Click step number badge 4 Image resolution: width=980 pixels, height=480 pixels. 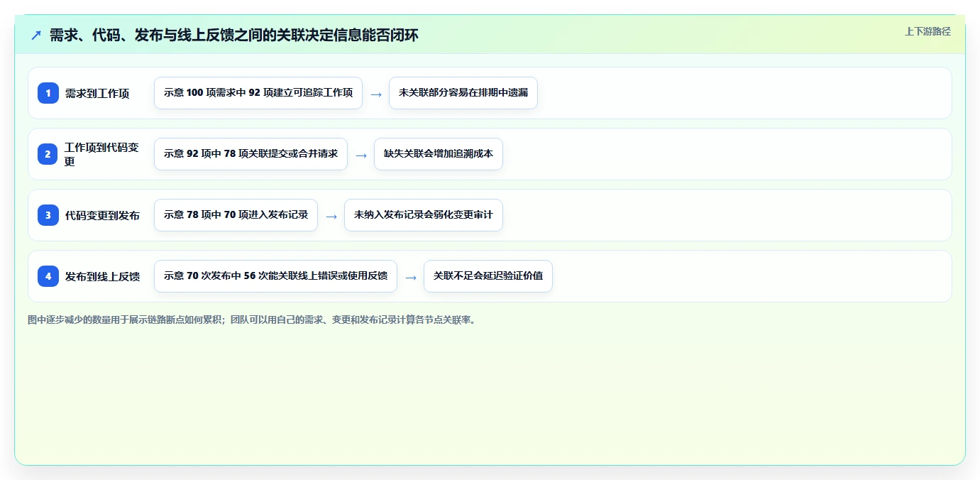click(x=48, y=276)
